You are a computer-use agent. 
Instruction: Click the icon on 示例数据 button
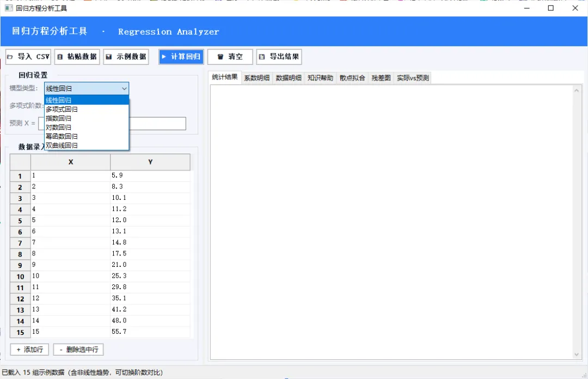coord(109,57)
